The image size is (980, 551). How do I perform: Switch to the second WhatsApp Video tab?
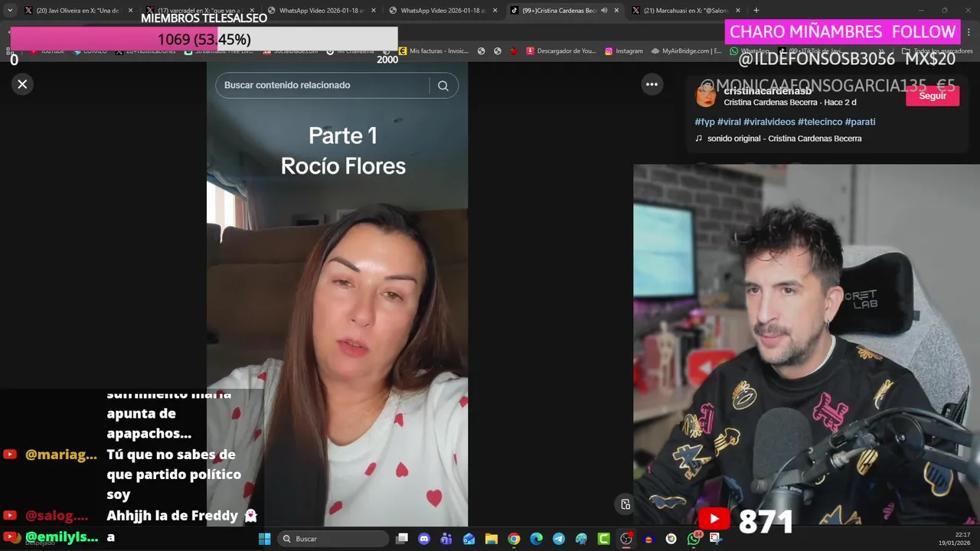pos(443,11)
